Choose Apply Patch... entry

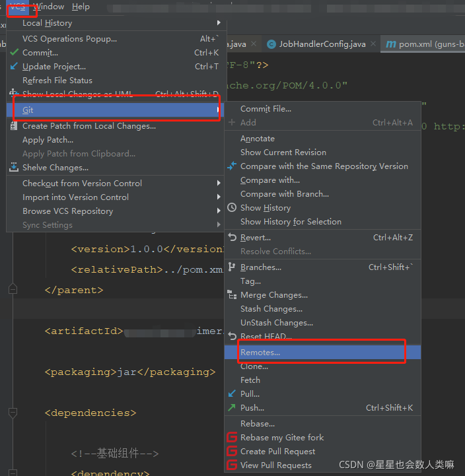point(116,140)
